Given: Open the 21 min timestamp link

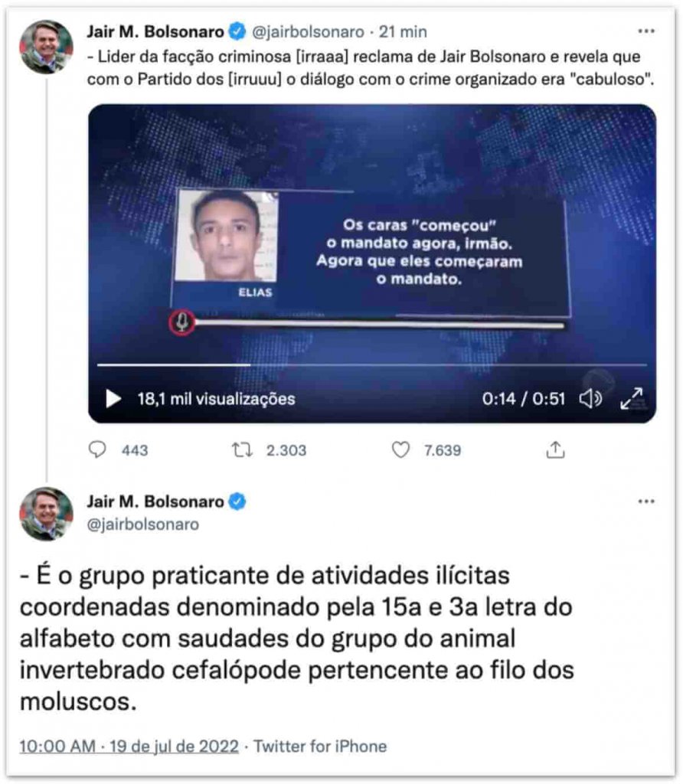Looking at the screenshot, I should (403, 31).
